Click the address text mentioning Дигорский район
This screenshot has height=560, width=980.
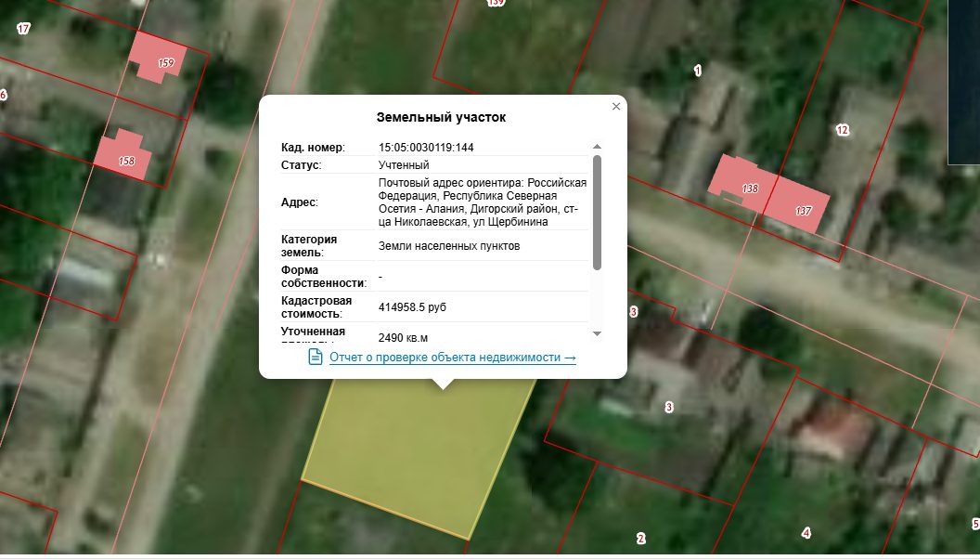point(483,202)
